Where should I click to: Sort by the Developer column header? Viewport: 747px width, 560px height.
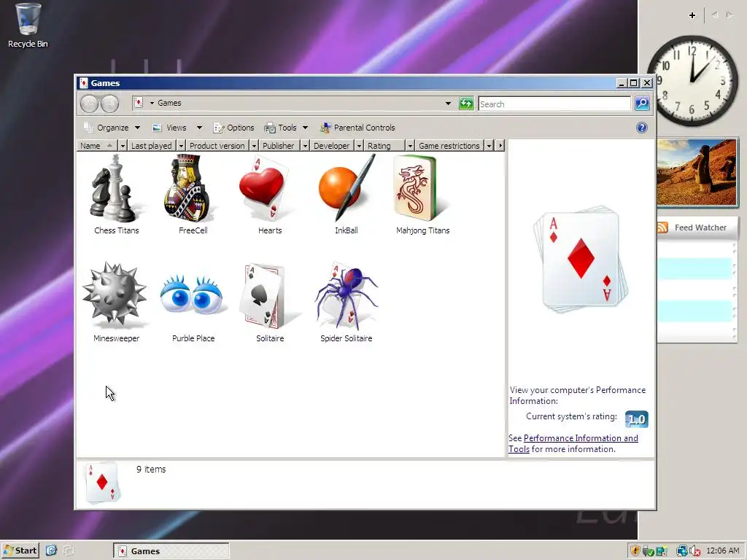click(x=332, y=146)
